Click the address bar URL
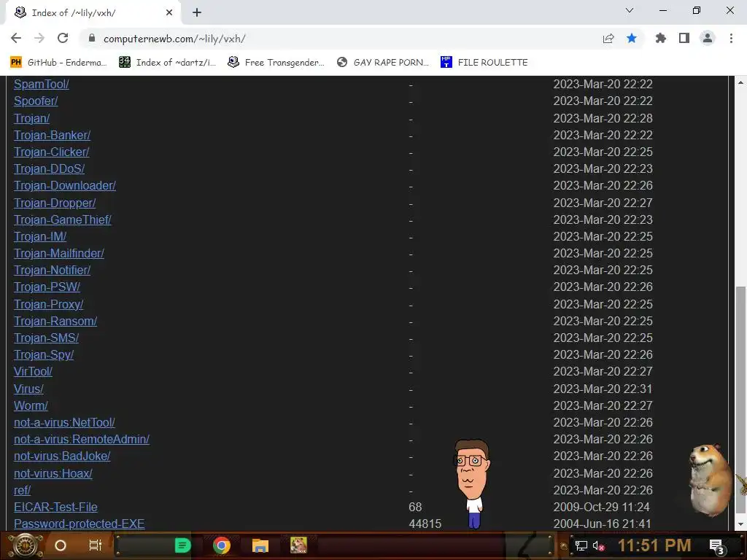This screenshot has width=747, height=560. [174, 39]
